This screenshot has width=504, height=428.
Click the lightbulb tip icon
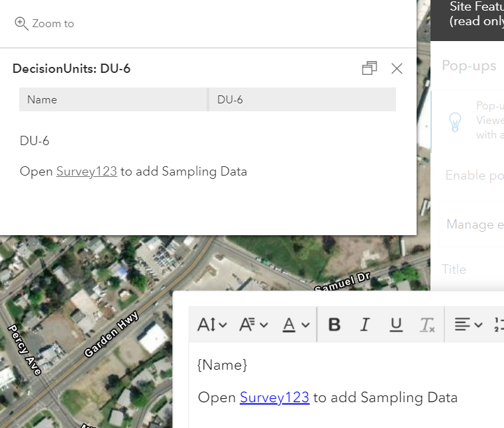click(x=455, y=122)
